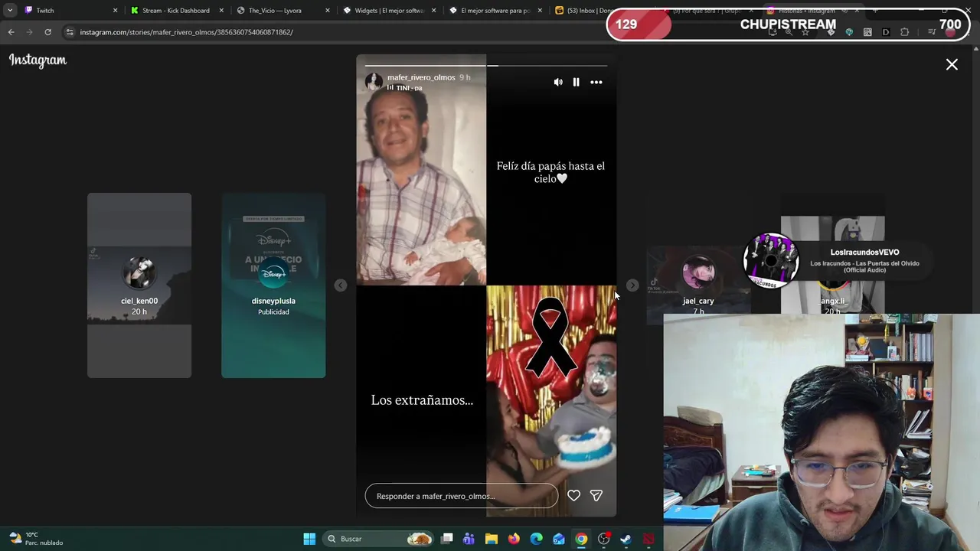980x551 pixels.
Task: Go to next story with right arrow
Action: tap(632, 285)
